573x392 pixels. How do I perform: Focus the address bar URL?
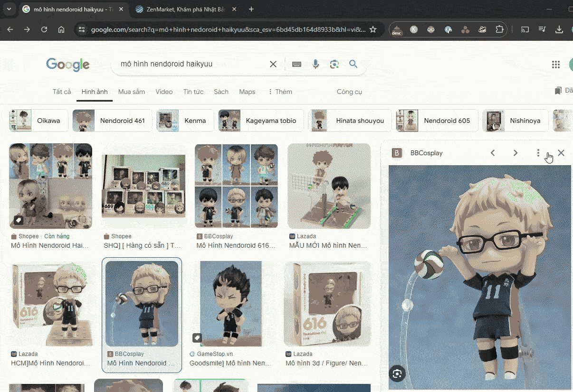coord(228,29)
